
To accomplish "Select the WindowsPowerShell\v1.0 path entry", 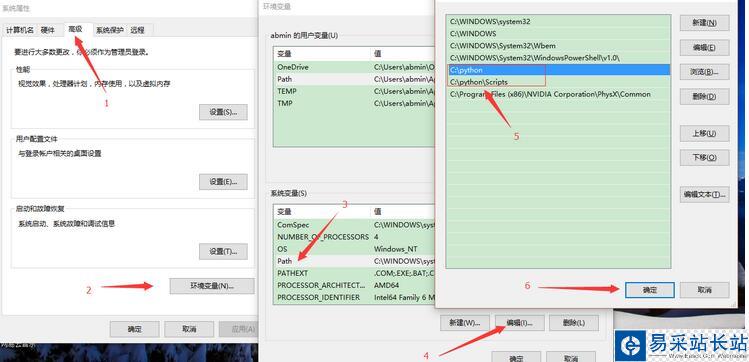I will pos(558,58).
